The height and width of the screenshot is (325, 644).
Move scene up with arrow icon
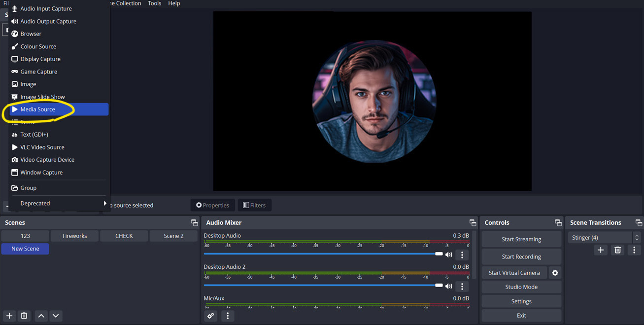coord(41,316)
